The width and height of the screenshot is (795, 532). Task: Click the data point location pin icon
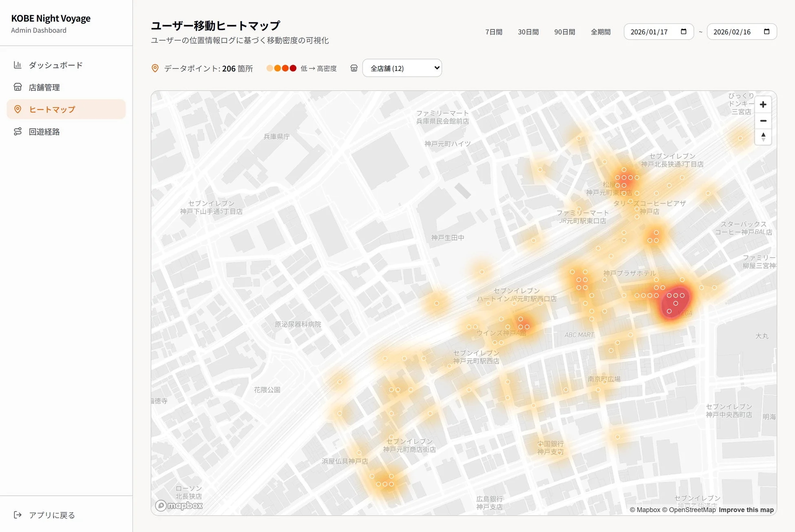(155, 68)
